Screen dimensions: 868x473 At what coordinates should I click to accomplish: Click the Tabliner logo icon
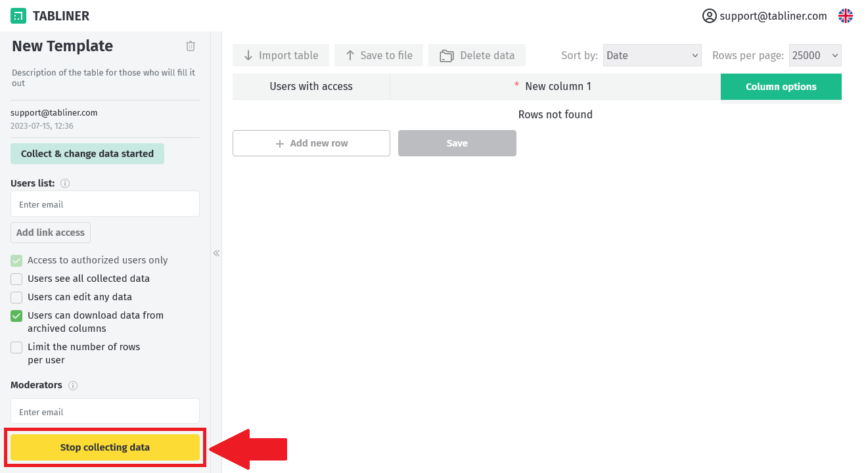click(18, 16)
